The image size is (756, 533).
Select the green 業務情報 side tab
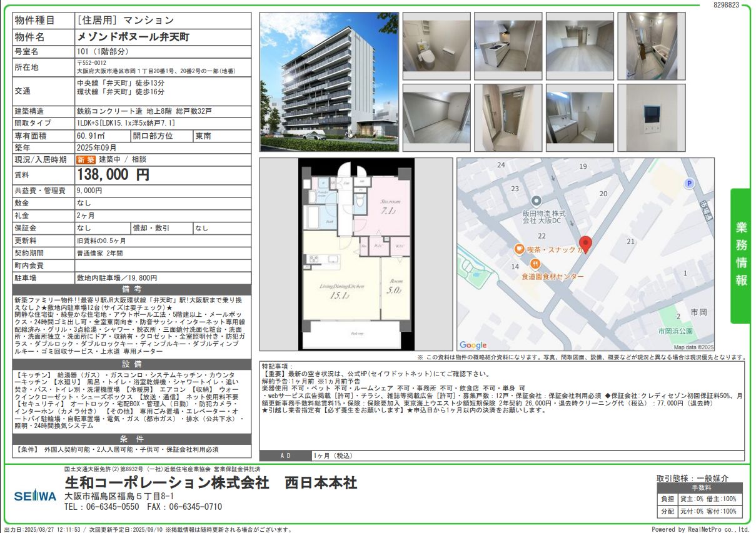[x=740, y=255]
